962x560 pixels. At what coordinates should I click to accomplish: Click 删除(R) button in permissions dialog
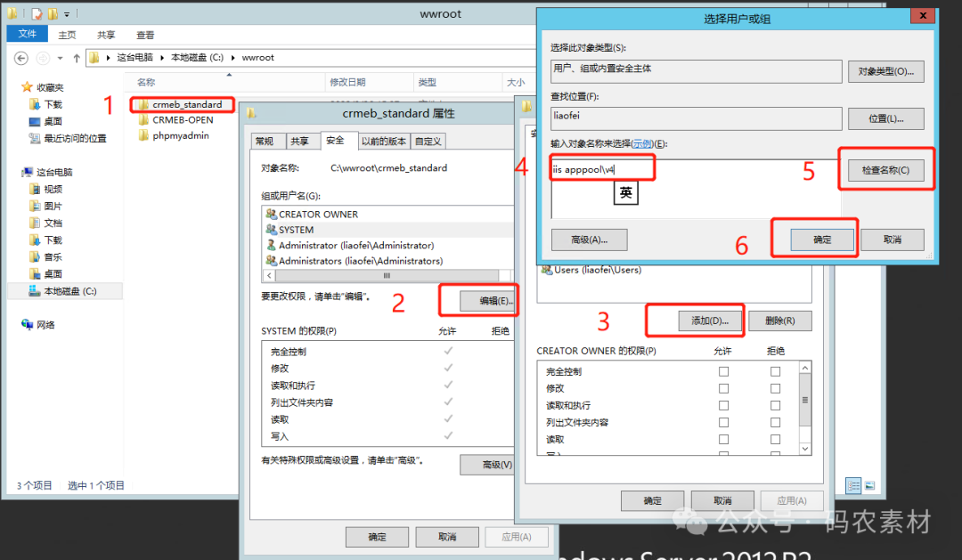coord(779,321)
